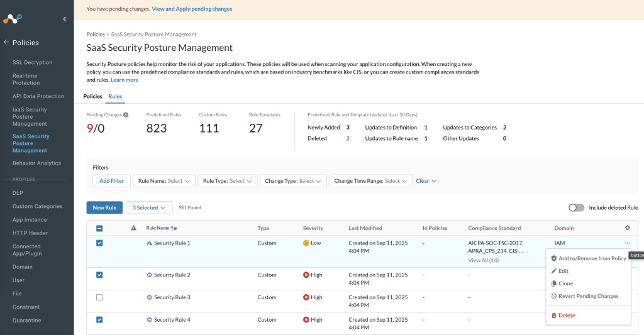
Task: Click the Add Filter button
Action: click(112, 181)
